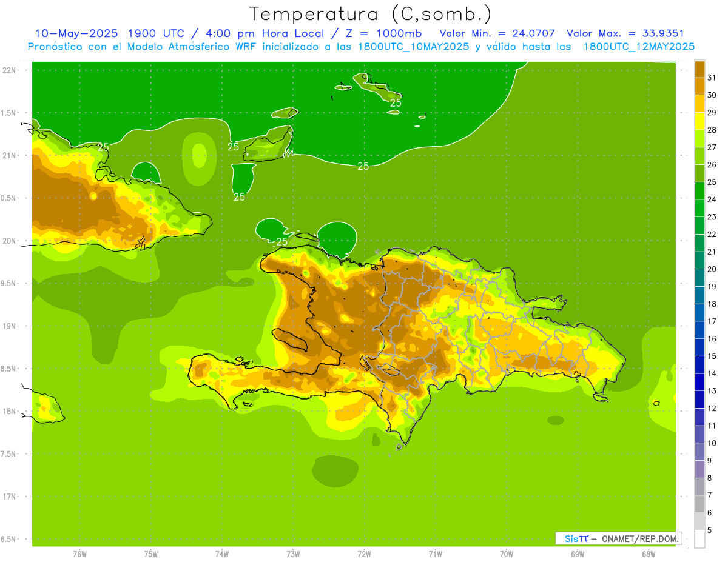This screenshot has width=728, height=562.
Task: Click the colorbar tick label 29
Action: [712, 113]
